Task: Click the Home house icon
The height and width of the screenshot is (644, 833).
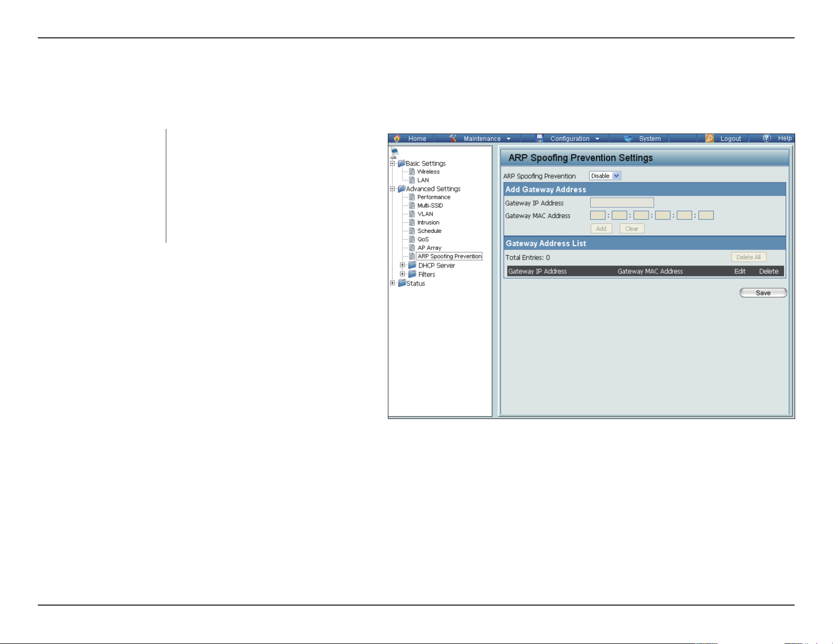Action: [x=397, y=138]
